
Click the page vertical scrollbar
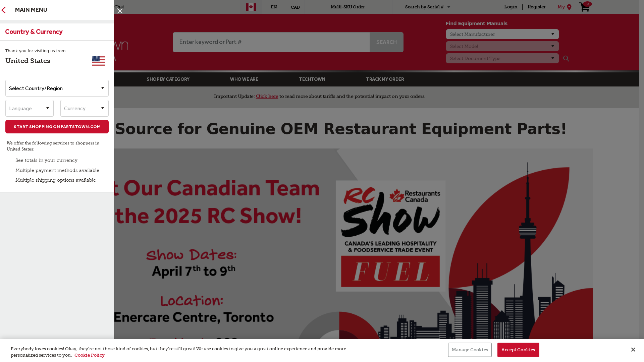tap(642, 169)
